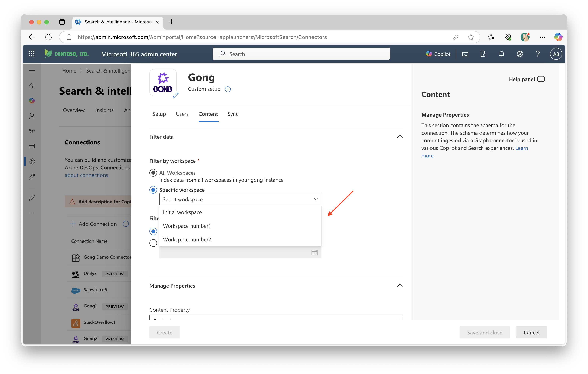Viewport: 588px width, 374px height.
Task: Click the Gong logo edit pencil icon
Action: (x=175, y=95)
